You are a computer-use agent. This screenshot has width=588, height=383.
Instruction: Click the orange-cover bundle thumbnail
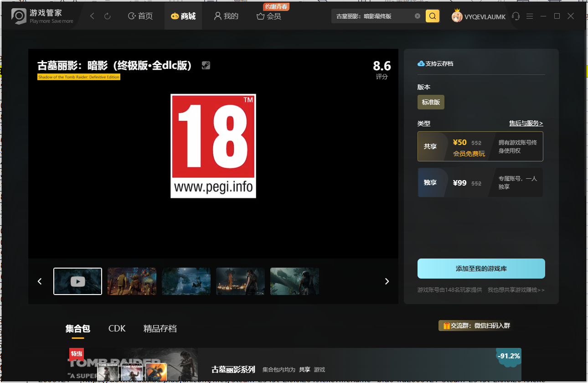point(156,373)
